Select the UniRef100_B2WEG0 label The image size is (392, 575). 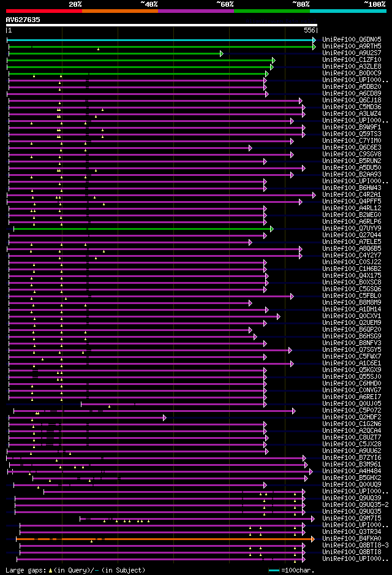coord(352,215)
